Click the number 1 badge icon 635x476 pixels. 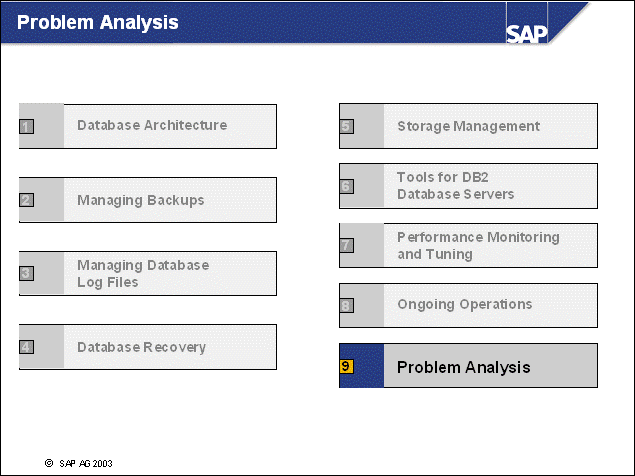(x=27, y=126)
